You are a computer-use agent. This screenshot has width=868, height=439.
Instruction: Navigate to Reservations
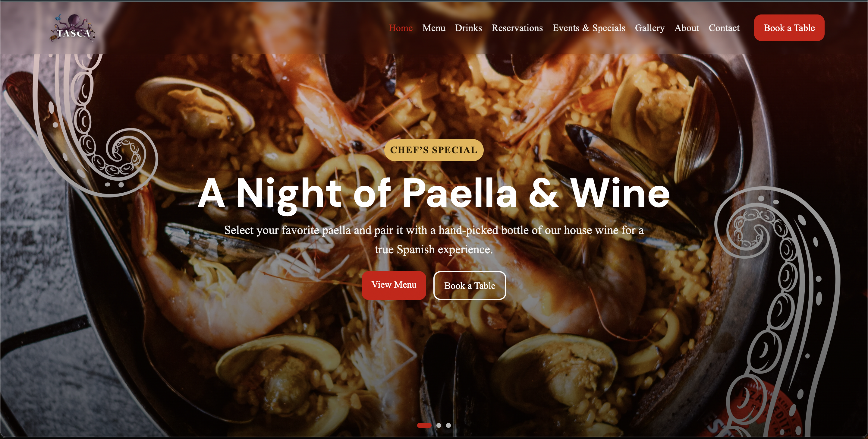[517, 28]
